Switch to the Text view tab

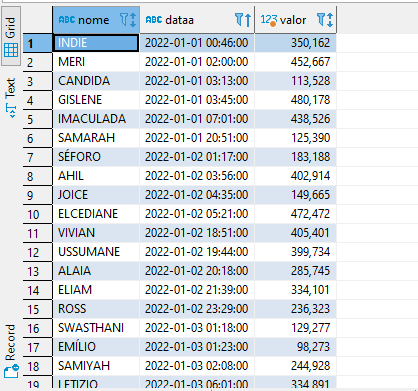11,98
